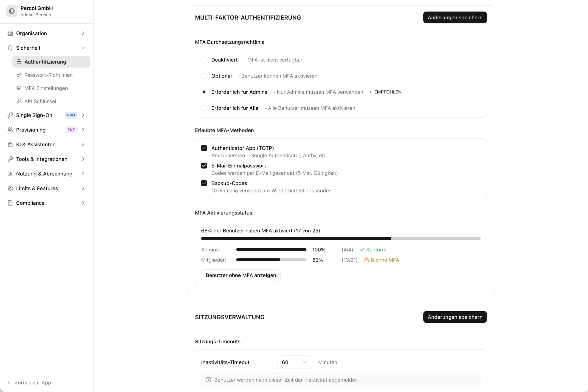Open the Single Sign-On menu entry
Screen dimensions: 588x392
click(x=34, y=115)
